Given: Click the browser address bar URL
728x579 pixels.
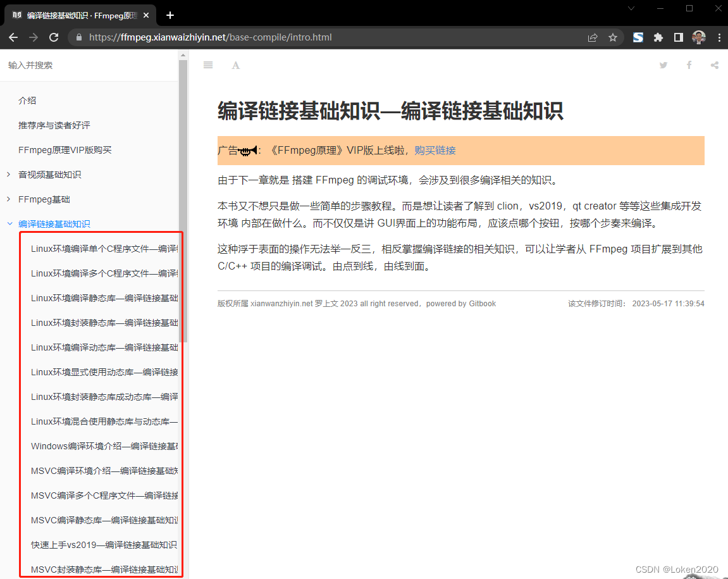Looking at the screenshot, I should 211,37.
